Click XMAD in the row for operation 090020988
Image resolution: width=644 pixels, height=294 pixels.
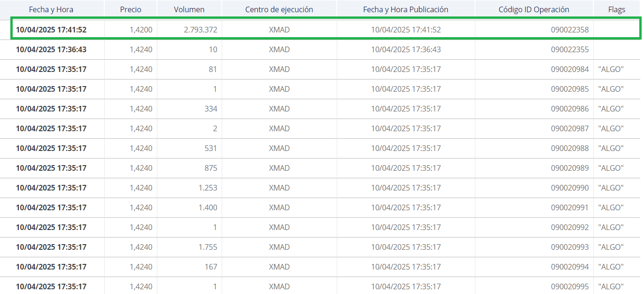[x=279, y=148]
